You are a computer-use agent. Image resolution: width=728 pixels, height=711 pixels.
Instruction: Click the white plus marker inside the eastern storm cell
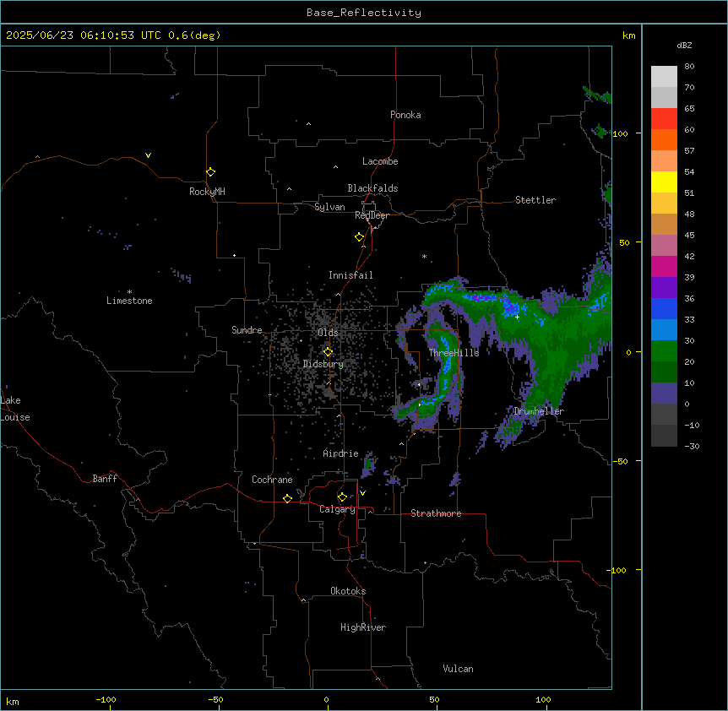click(x=517, y=317)
